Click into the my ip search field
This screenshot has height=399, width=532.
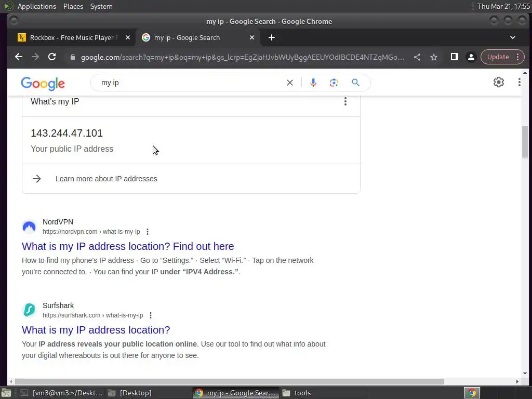point(190,83)
